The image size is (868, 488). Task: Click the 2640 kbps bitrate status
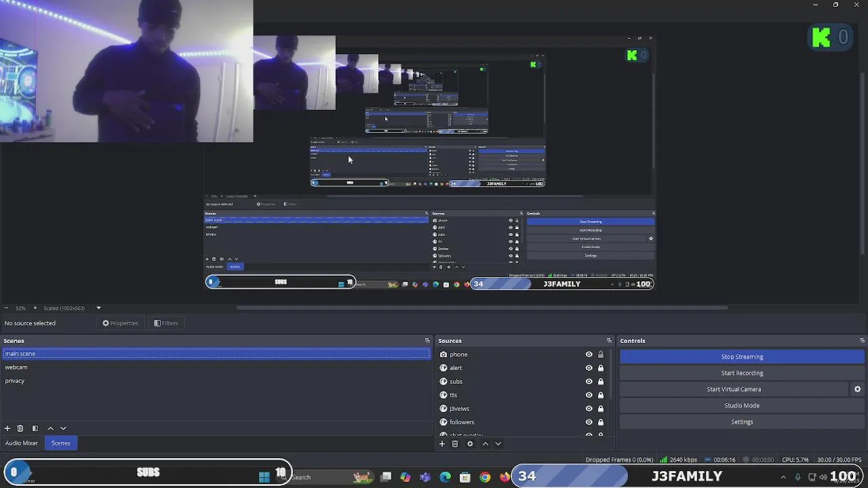pos(679,460)
